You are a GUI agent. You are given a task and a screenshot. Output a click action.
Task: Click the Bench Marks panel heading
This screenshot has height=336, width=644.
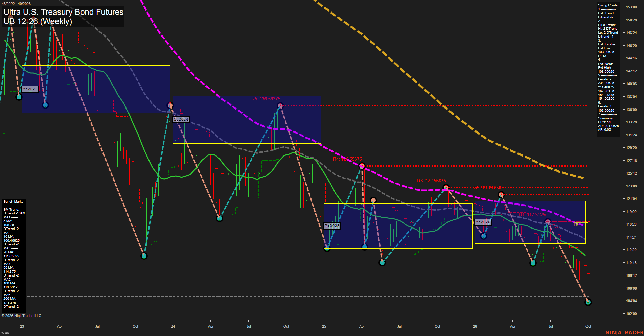pos(13,202)
